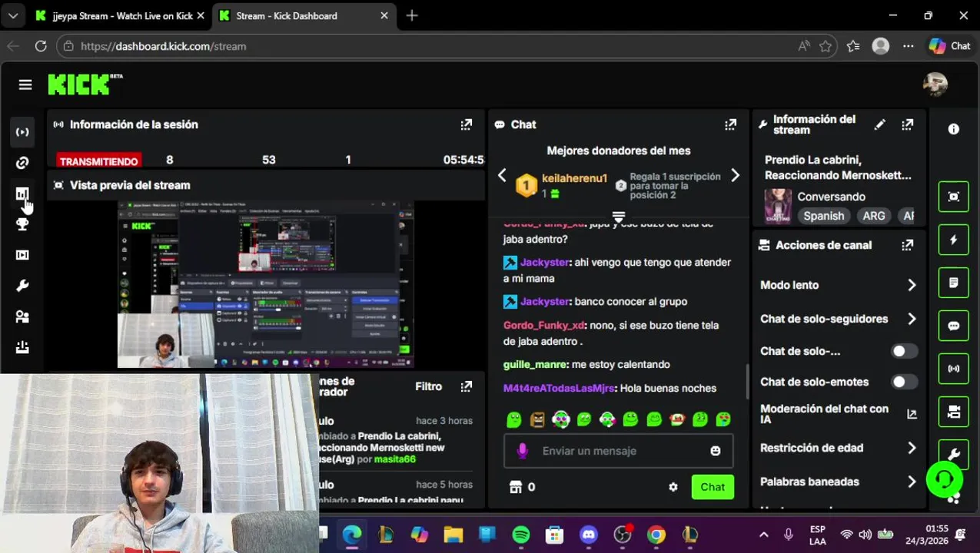Screen dimensions: 980x553
Task: Open the emoji picker in message box
Action: click(716, 451)
